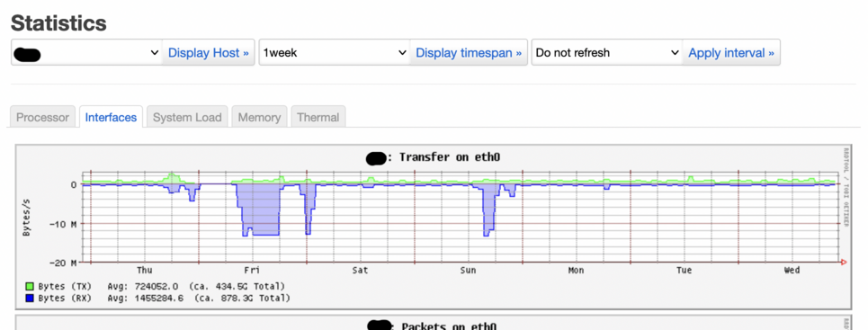Viewport: 868px width, 330px height.
Task: Click the Thu label on the graph axis
Action: click(x=144, y=270)
